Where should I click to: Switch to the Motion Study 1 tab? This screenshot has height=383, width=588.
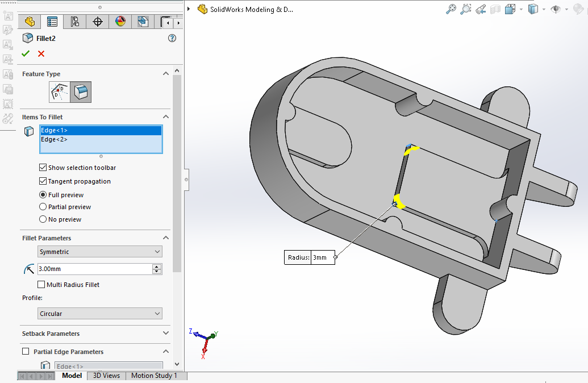[x=154, y=376]
